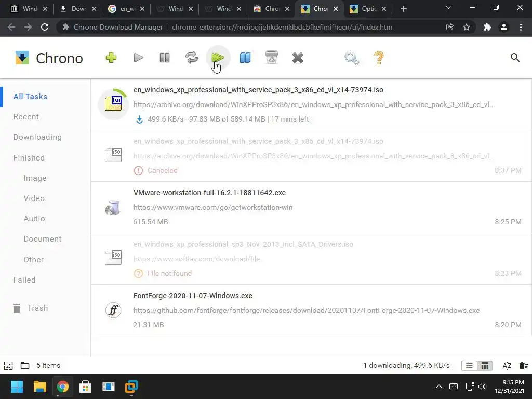Open the Chrome extensions puzzle icon
Viewport: 532px width, 399px height.
click(487, 27)
